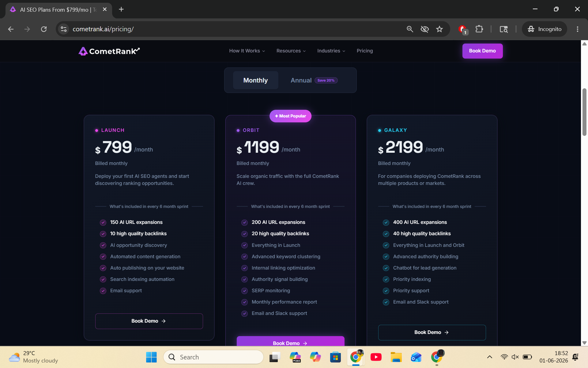Click "SERP monitoring" feature text
The width and height of the screenshot is (588, 368).
tap(271, 291)
